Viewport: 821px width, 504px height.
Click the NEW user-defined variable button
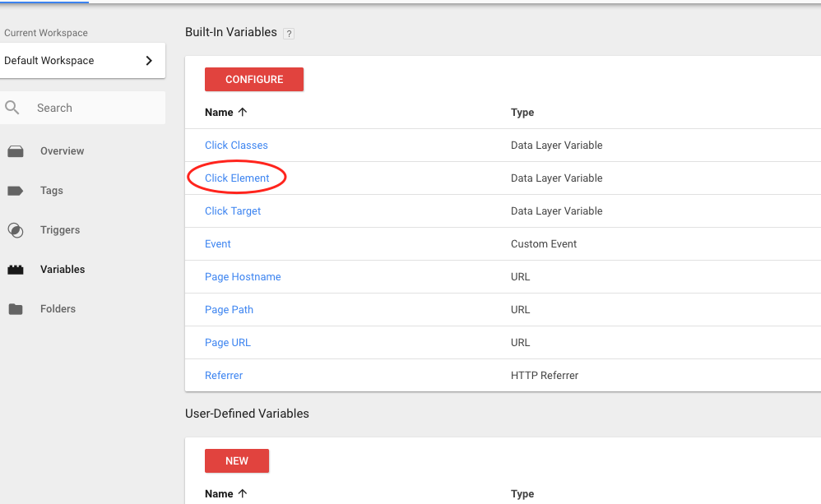coord(237,461)
